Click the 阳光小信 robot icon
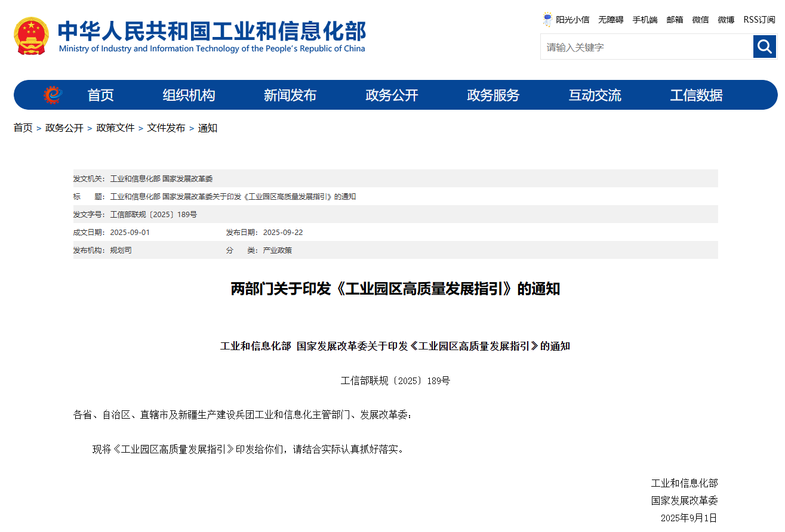The width and height of the screenshot is (785, 532). pyautogui.click(x=547, y=20)
